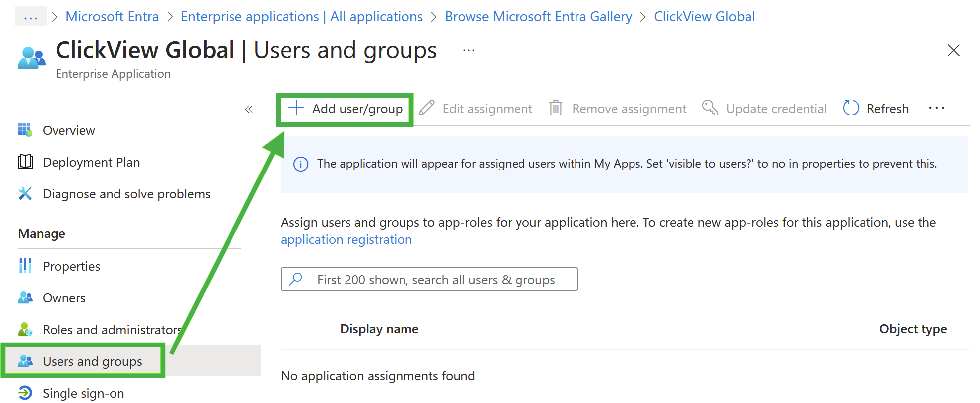980x403 pixels.
Task: Go to Enterprise applications | All applications breadcrumb
Action: [301, 17]
